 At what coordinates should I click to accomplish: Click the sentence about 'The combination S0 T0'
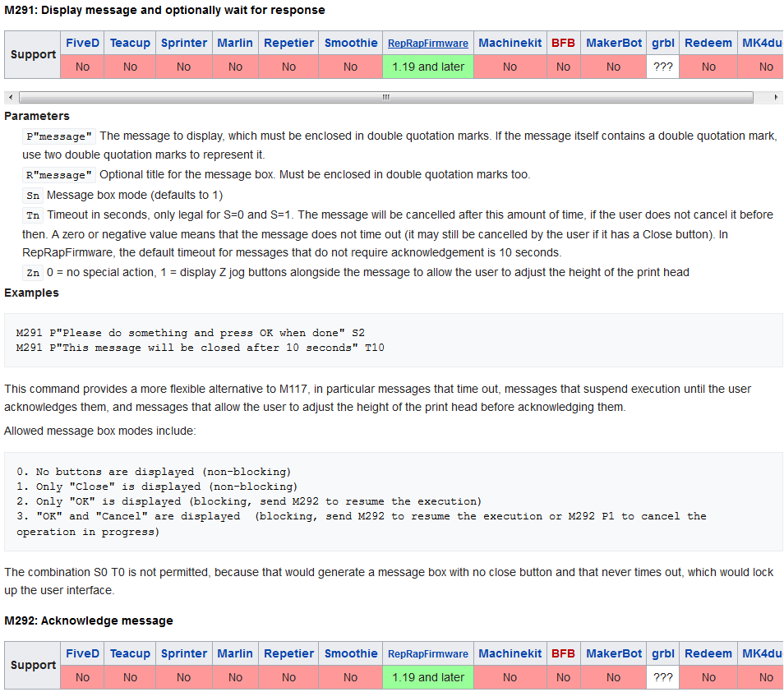tap(389, 581)
